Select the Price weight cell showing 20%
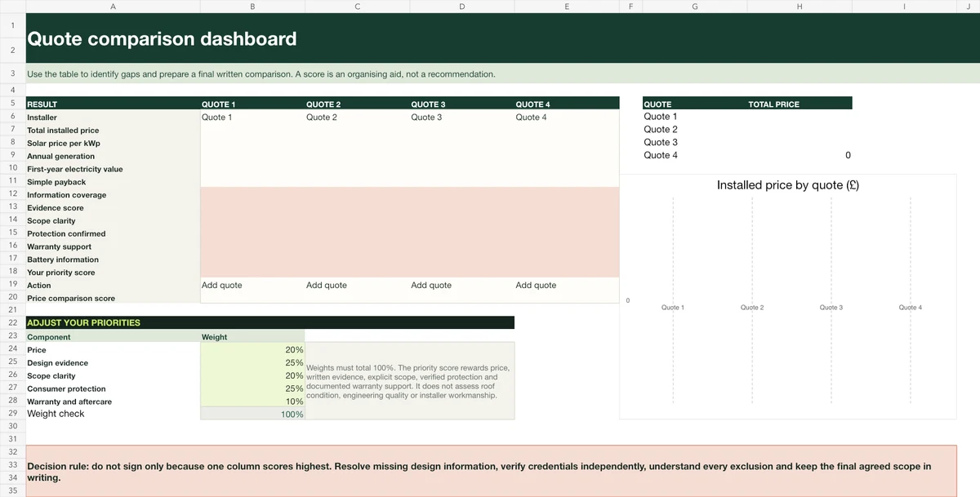The image size is (980, 497). [x=252, y=349]
